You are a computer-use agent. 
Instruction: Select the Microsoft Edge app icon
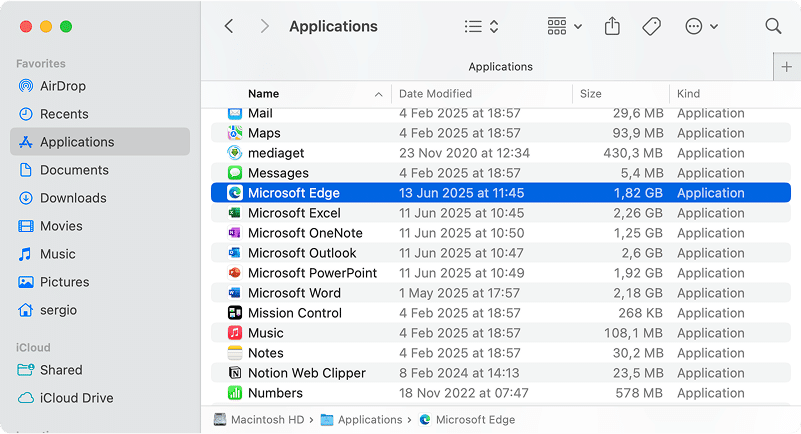(234, 192)
